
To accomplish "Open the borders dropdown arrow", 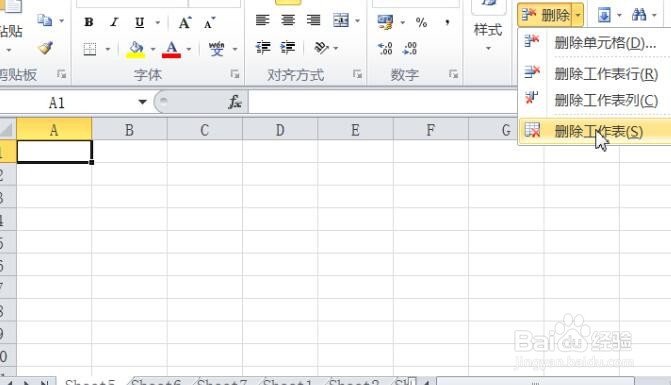I will click(x=108, y=49).
